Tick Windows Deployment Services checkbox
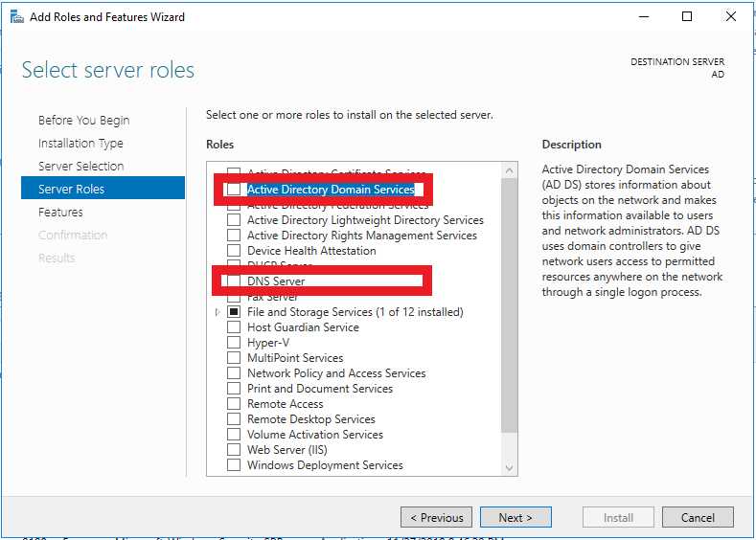The image size is (756, 540). coord(234,465)
